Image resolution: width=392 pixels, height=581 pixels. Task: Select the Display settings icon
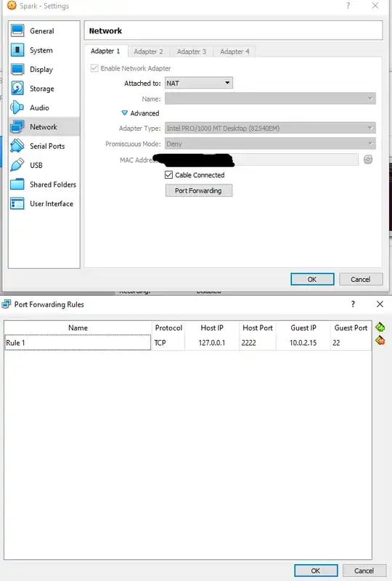coord(17,69)
